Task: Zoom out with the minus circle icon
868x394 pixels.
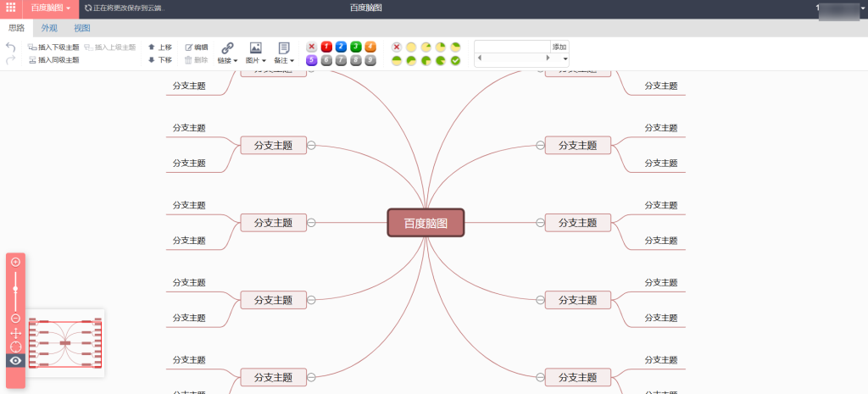Action: 15,319
